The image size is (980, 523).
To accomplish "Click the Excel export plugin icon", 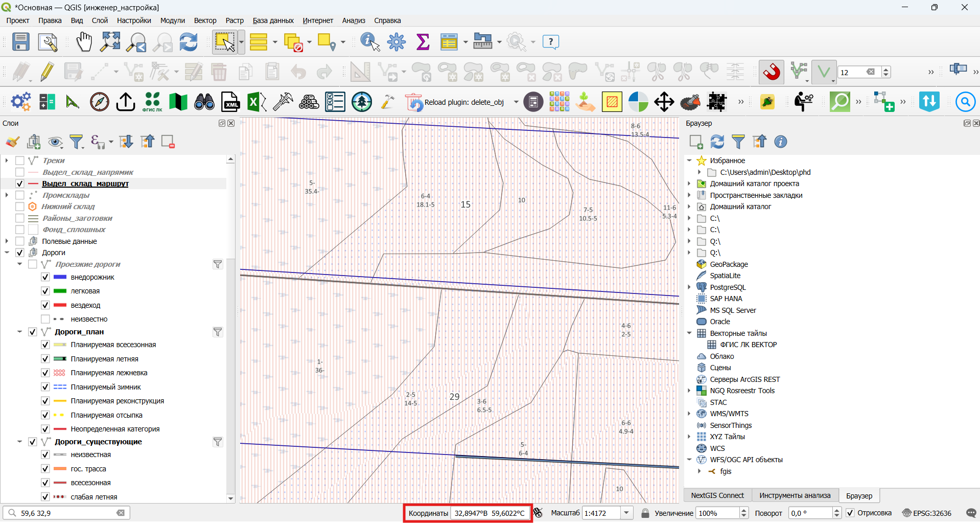I will click(256, 102).
